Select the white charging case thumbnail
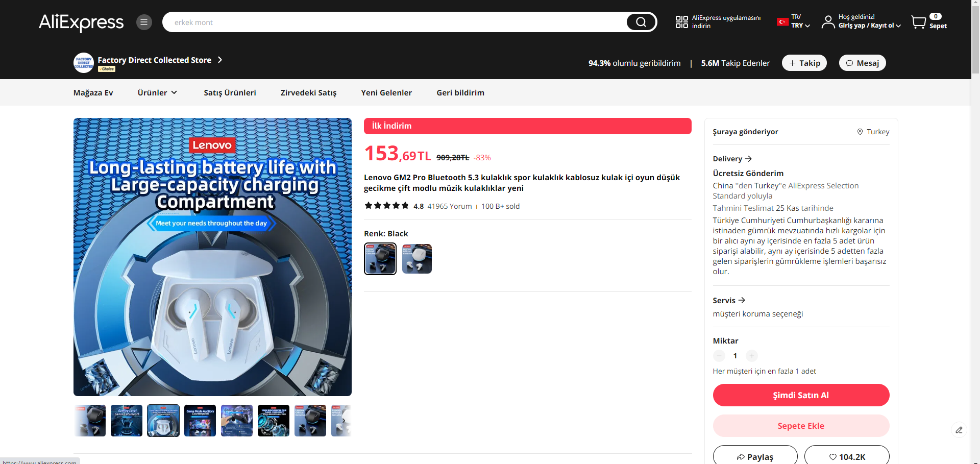The image size is (980, 464). click(x=163, y=421)
